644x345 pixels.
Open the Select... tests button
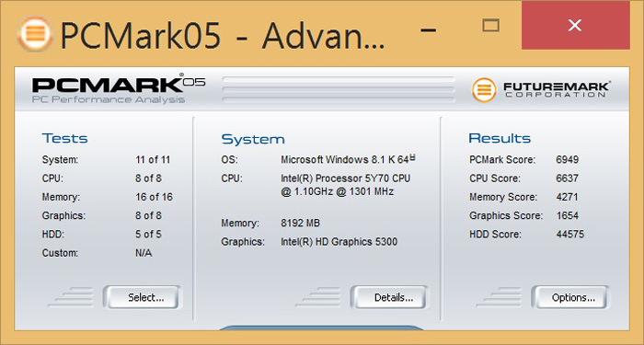click(141, 297)
